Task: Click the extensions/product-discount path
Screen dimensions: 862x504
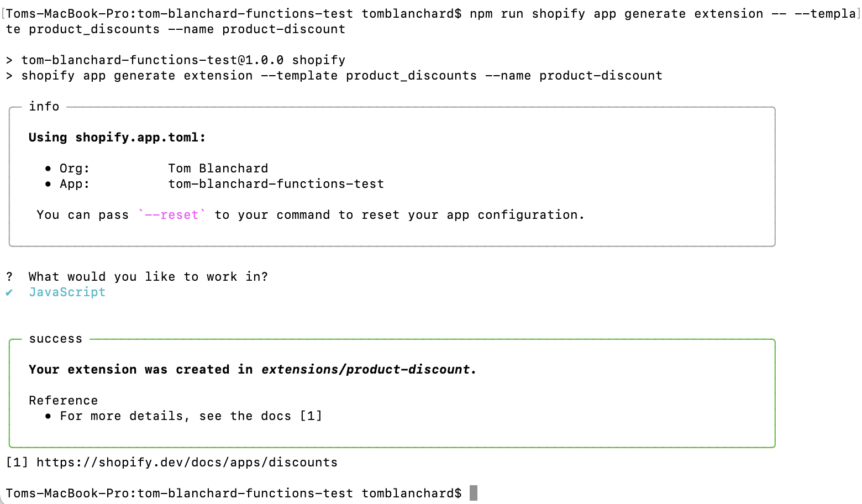Action: pyautogui.click(x=366, y=370)
